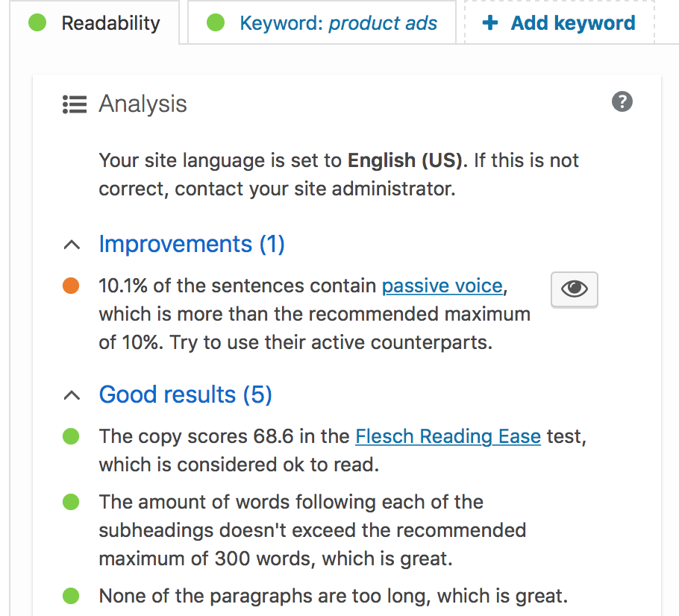This screenshot has width=679, height=616.
Task: Click the green bullet for the Flesch Reading Ease result
Action: point(71,436)
